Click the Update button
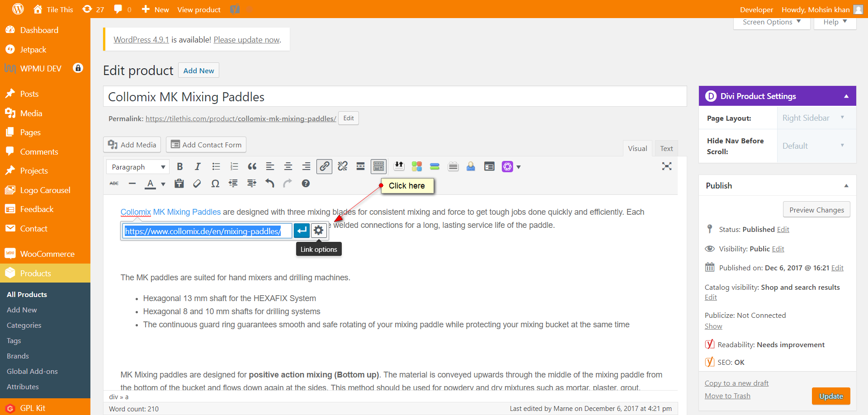 831,396
